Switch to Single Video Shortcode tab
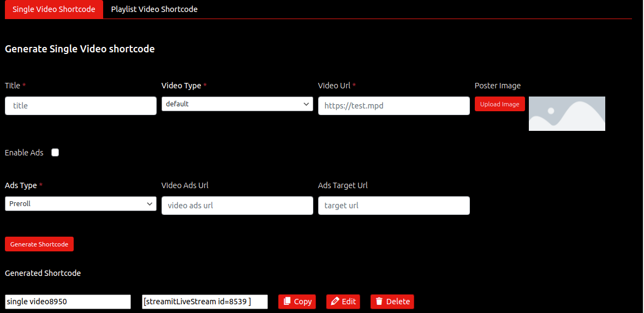644x313 pixels. pos(54,9)
